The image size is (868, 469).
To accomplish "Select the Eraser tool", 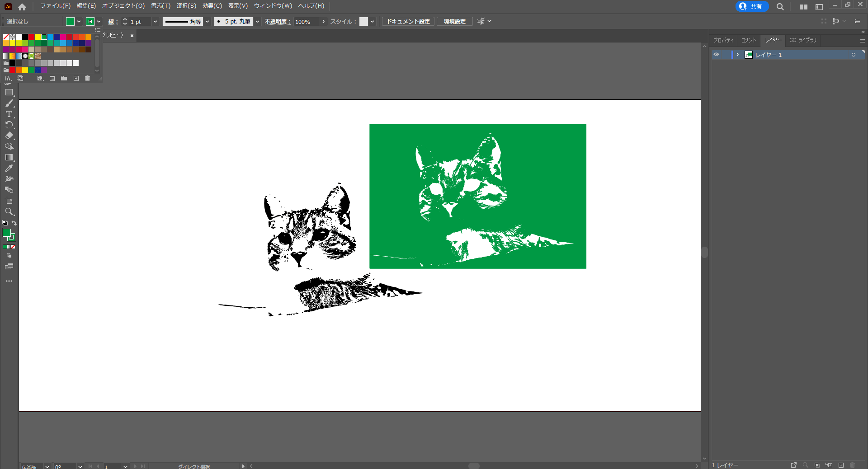I will pos(9,136).
